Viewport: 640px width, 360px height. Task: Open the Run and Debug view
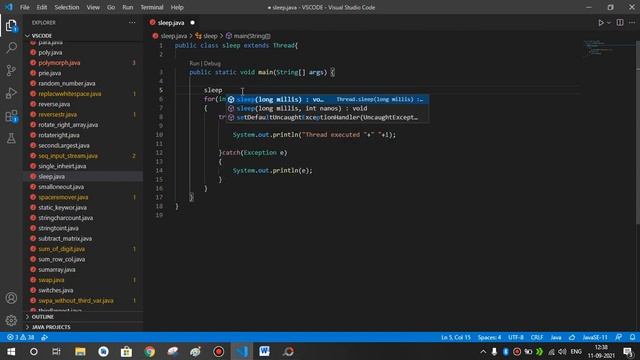pyautogui.click(x=11, y=93)
